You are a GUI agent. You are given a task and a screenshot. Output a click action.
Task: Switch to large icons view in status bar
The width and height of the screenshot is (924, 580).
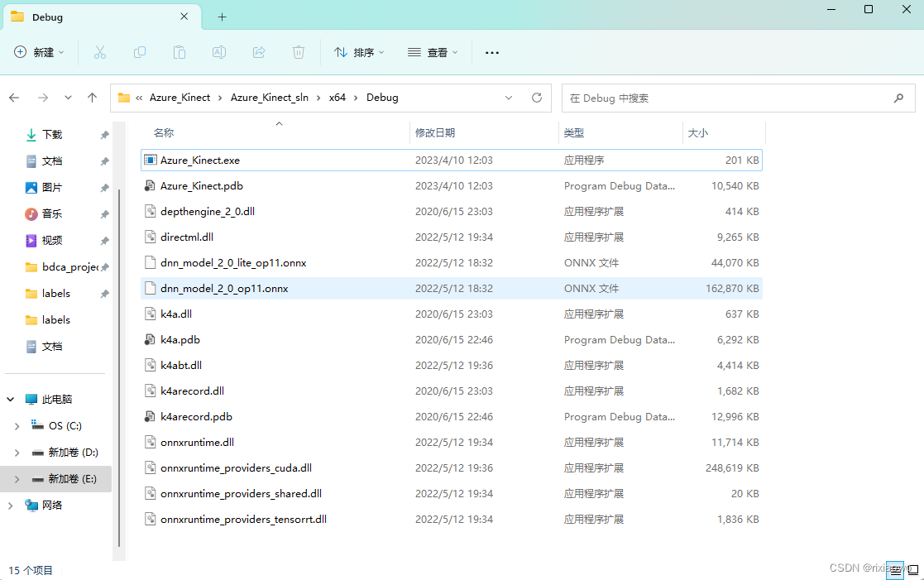click(x=912, y=570)
